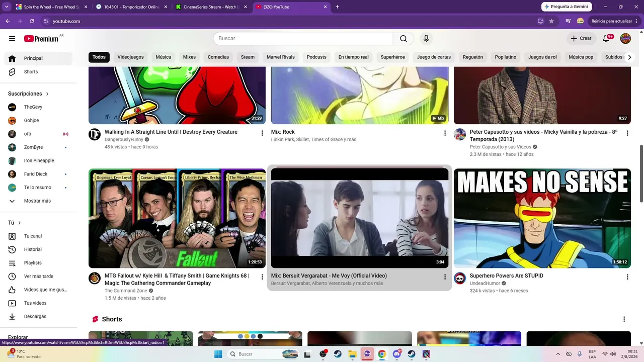The image size is (644, 362).
Task: Expand the Suscripciones section chevron
Action: [48, 94]
